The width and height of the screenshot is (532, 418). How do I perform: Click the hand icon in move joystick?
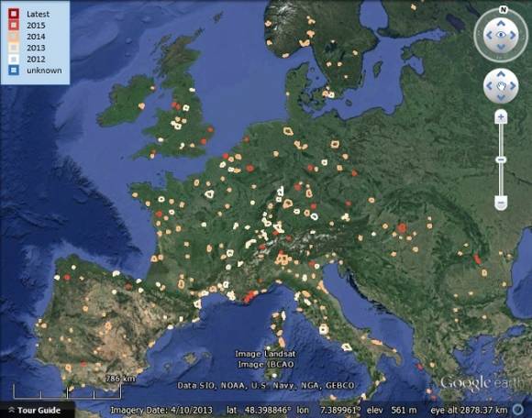click(x=501, y=86)
